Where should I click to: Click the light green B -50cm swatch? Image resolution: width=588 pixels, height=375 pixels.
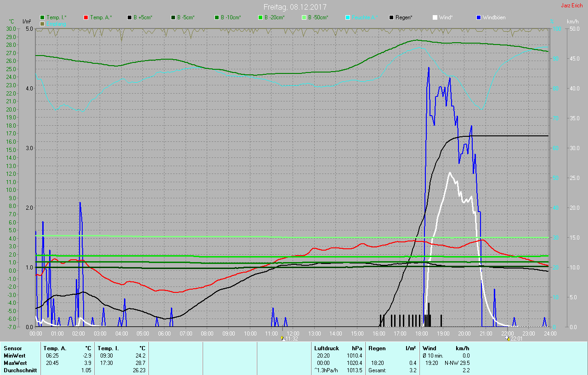(x=304, y=17)
